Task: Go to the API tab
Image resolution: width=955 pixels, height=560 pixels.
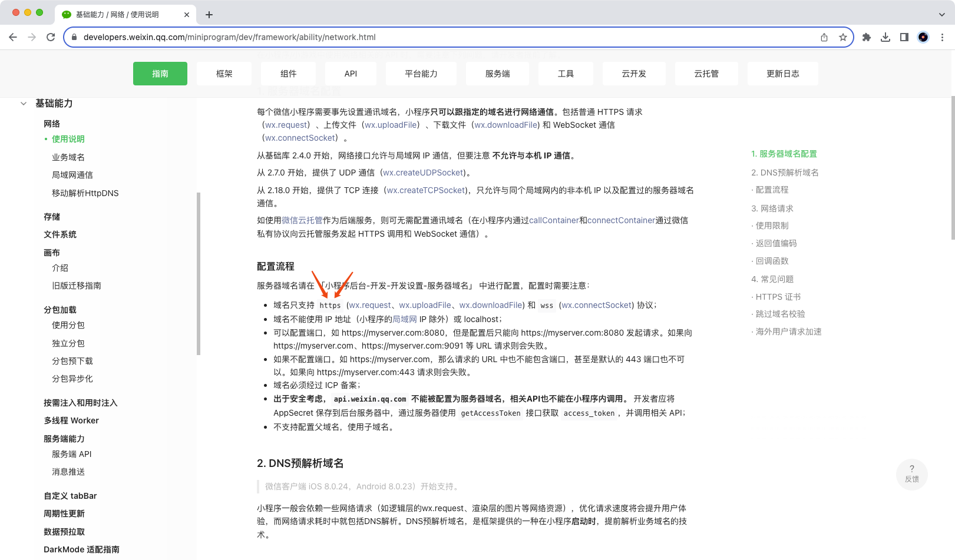Action: pyautogui.click(x=351, y=74)
